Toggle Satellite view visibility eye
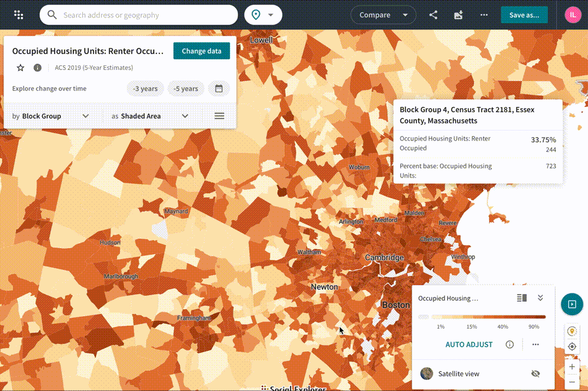The height and width of the screenshot is (391, 588). coord(536,374)
